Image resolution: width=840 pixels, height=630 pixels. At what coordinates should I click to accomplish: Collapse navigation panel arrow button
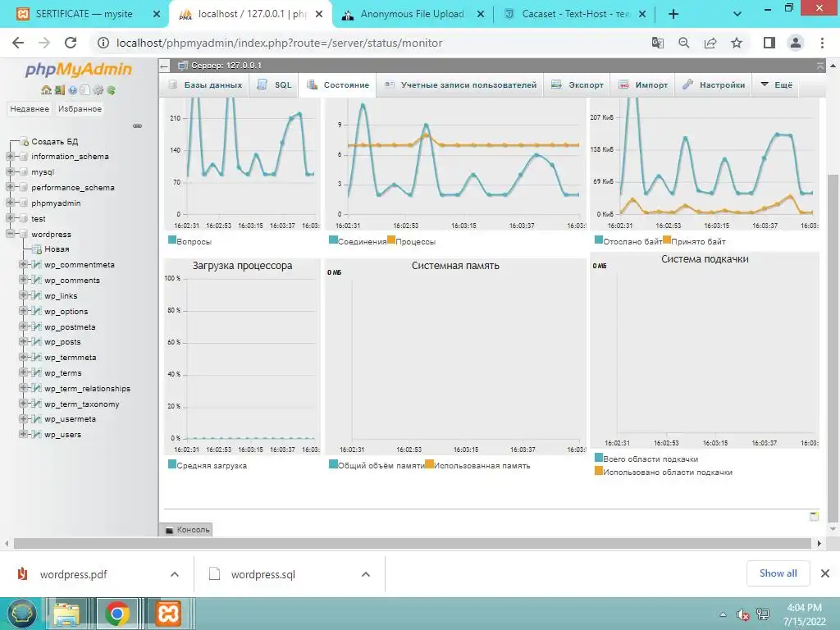[164, 66]
